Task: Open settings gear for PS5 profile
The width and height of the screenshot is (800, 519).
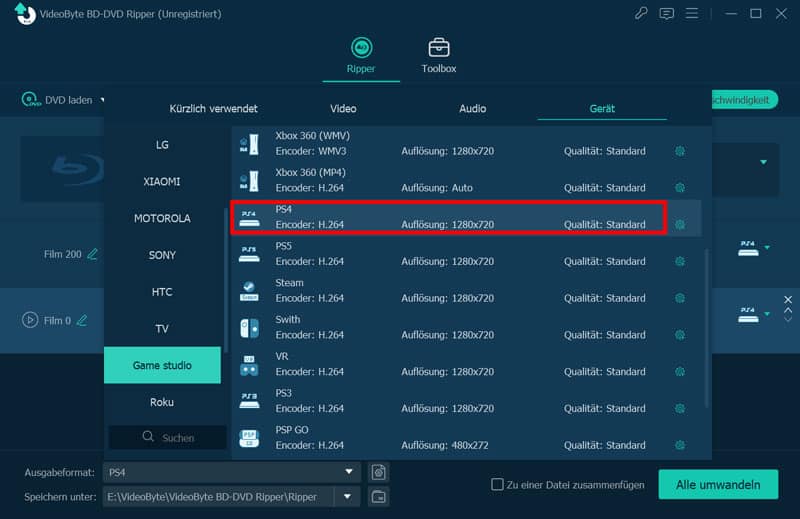Action: tap(680, 261)
